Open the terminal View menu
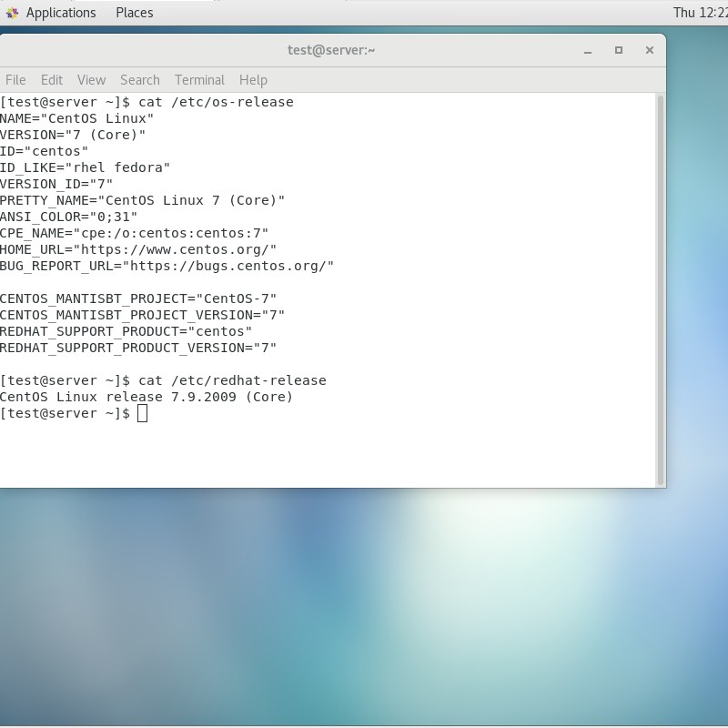Image resolution: width=728 pixels, height=728 pixels. tap(92, 80)
